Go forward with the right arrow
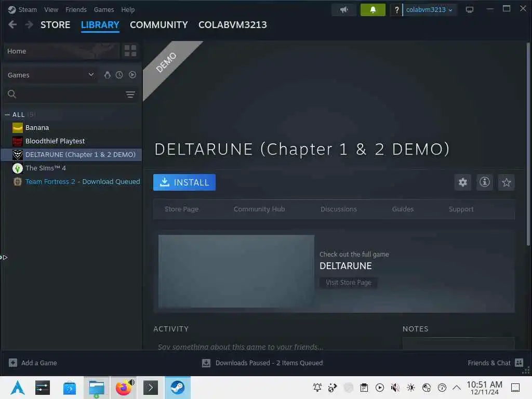The height and width of the screenshot is (399, 532). [x=29, y=25]
